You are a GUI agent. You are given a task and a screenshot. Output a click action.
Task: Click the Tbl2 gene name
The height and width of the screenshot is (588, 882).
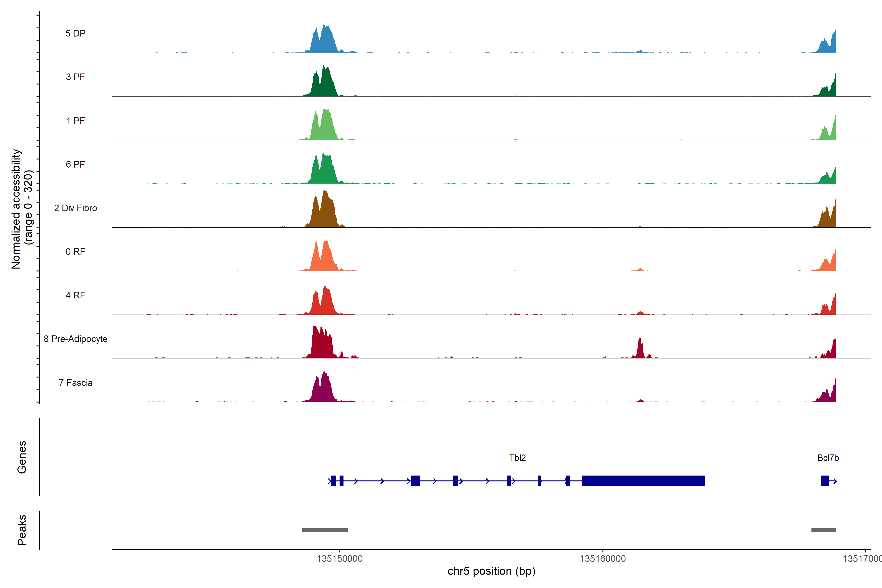[517, 457]
